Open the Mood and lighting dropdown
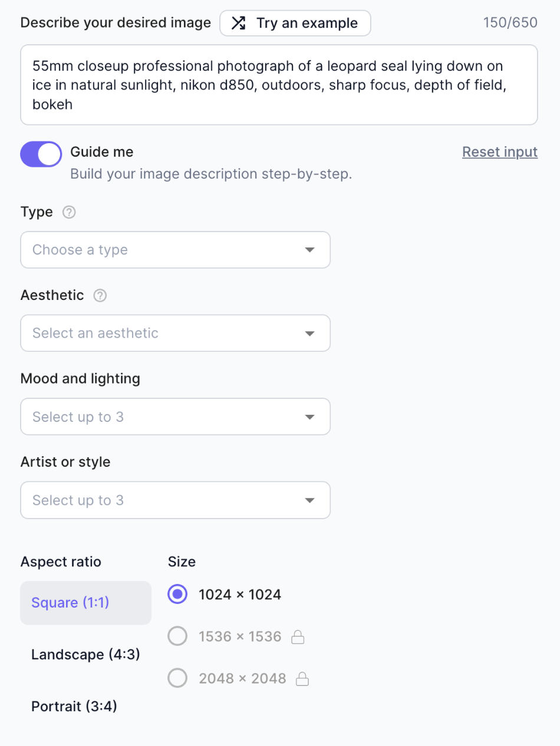560x746 pixels. (175, 417)
